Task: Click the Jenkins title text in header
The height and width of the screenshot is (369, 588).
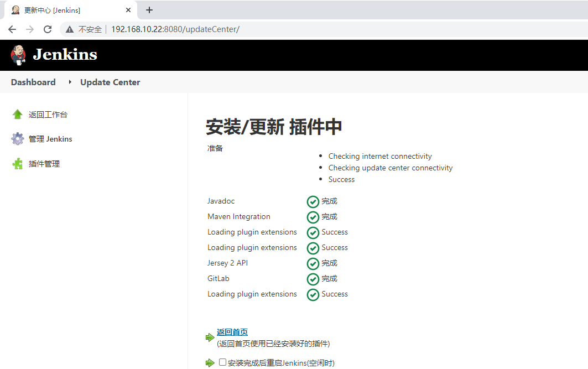Action: click(x=65, y=54)
